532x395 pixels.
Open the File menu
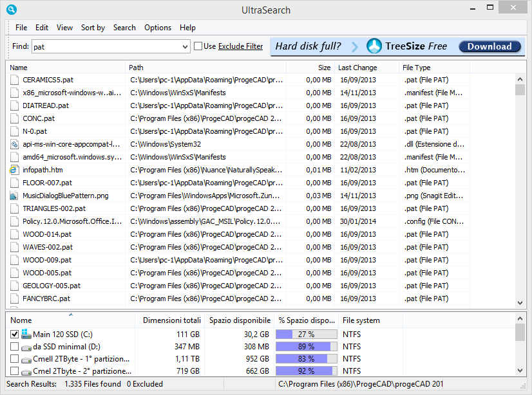point(21,28)
